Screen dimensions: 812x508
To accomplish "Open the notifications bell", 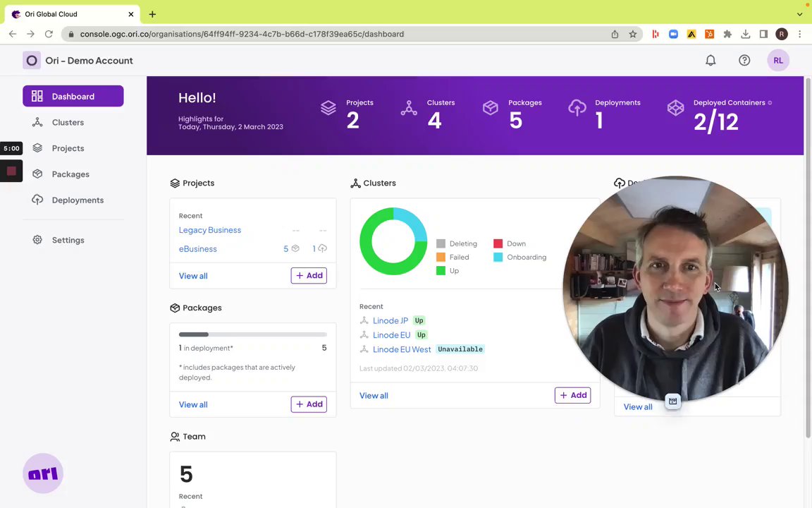I will pos(710,61).
